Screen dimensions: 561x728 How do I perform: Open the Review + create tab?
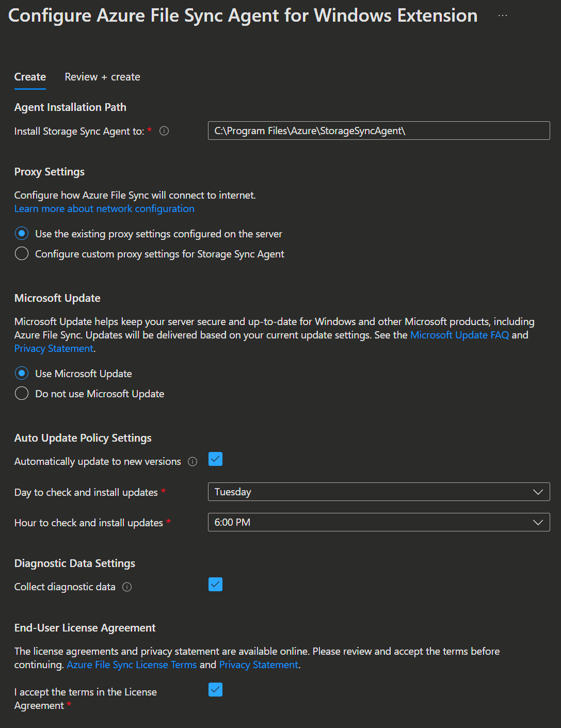point(102,77)
